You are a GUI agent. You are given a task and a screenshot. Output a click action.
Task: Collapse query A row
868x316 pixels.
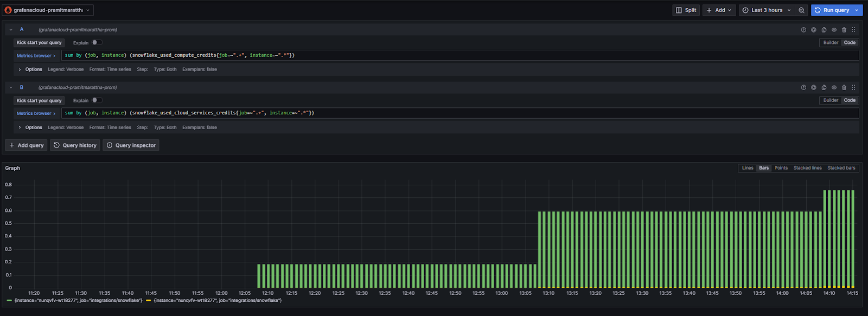click(11, 30)
